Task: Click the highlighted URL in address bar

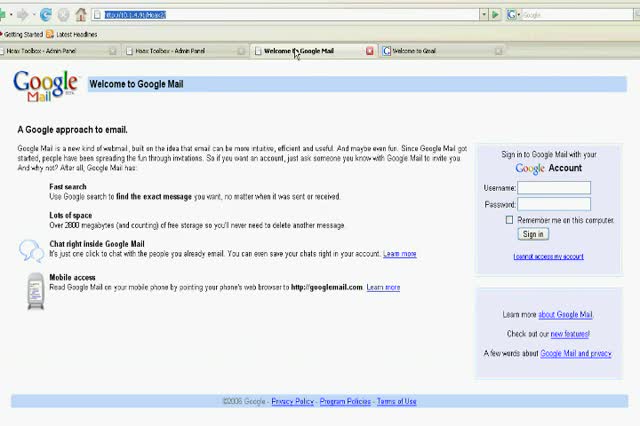Action: [135, 15]
